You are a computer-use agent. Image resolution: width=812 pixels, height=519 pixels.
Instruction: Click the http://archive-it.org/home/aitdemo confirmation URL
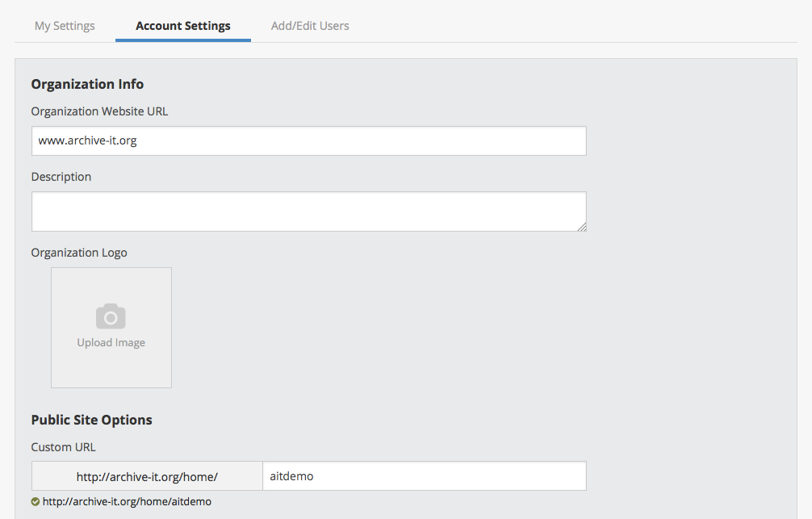(x=127, y=501)
